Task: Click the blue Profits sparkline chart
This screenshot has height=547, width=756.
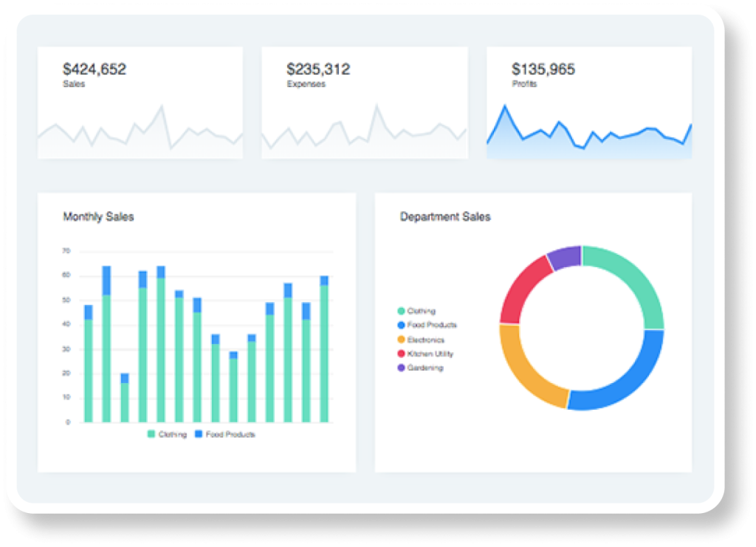Action: point(588,134)
